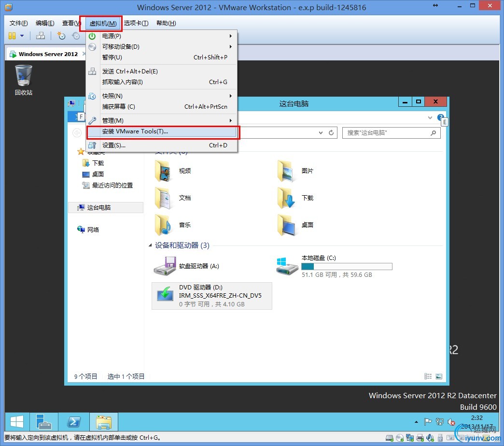Screen dimensions: 504x446
Task: Open the dropdown arrow beside the Pause button
Action: tap(22, 36)
